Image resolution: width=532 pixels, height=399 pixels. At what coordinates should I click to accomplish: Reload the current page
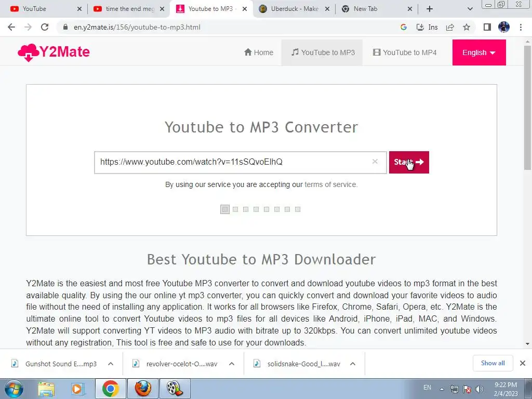[45, 27]
